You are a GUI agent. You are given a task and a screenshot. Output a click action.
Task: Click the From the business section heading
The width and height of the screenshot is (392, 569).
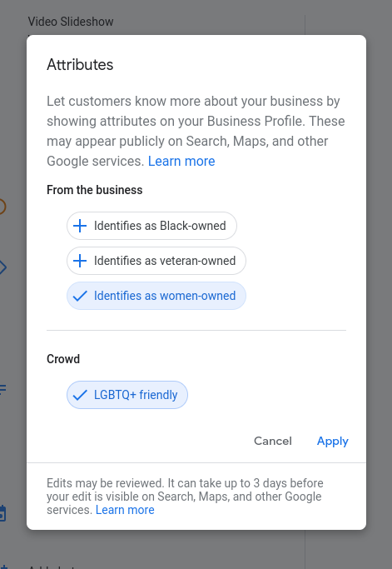click(x=95, y=190)
